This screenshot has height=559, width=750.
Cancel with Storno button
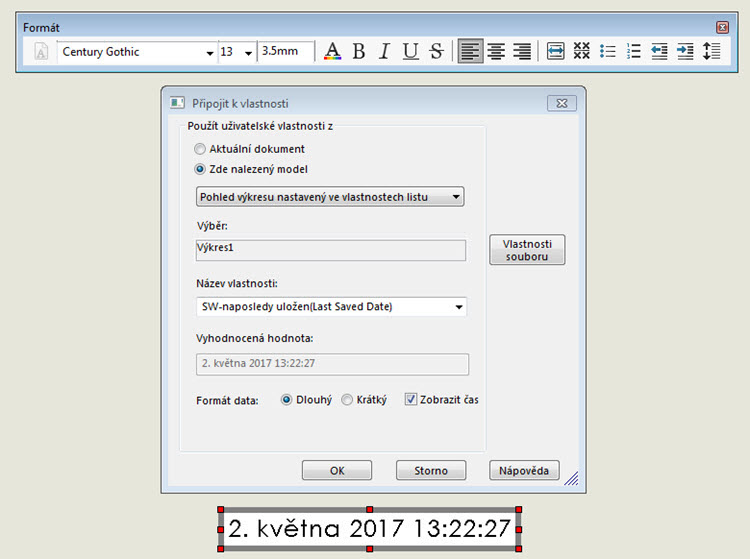click(431, 471)
